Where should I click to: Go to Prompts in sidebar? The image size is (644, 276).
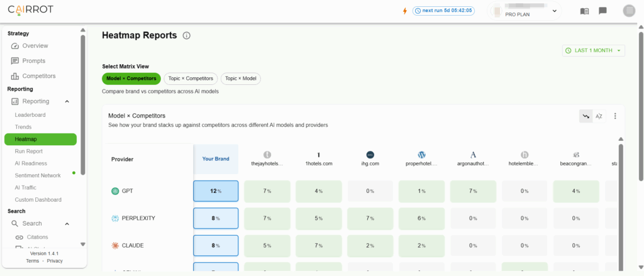click(x=34, y=61)
